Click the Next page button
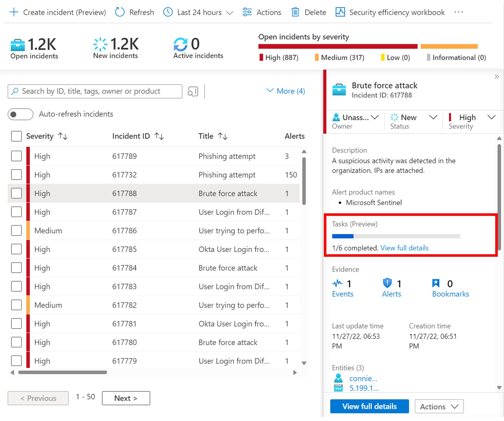Viewport: 504px width, 421px height. coord(126,398)
